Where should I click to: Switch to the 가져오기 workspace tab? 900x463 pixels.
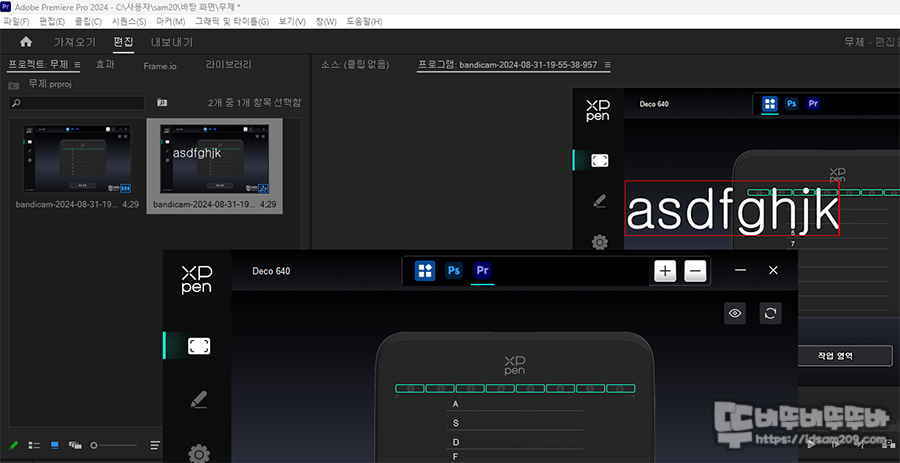pos(74,42)
